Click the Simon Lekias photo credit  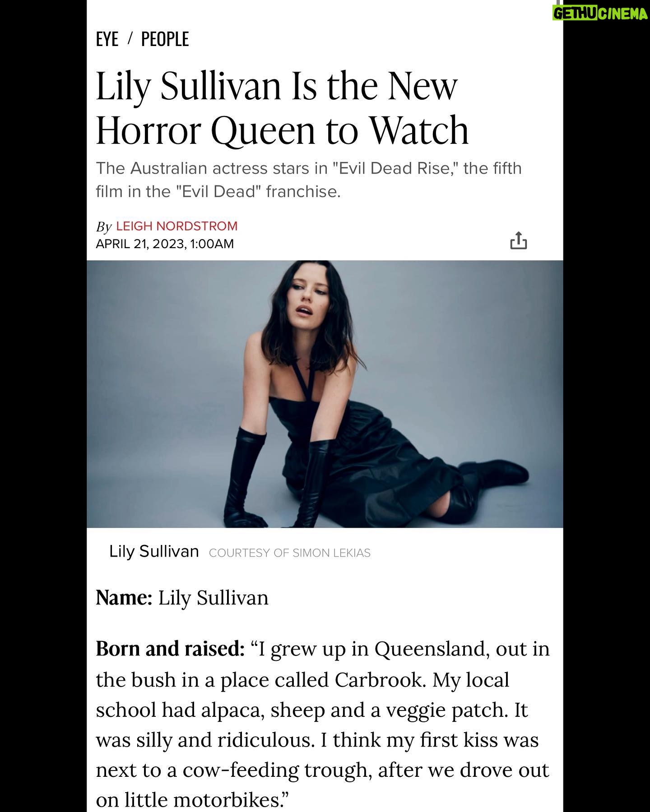289,553
